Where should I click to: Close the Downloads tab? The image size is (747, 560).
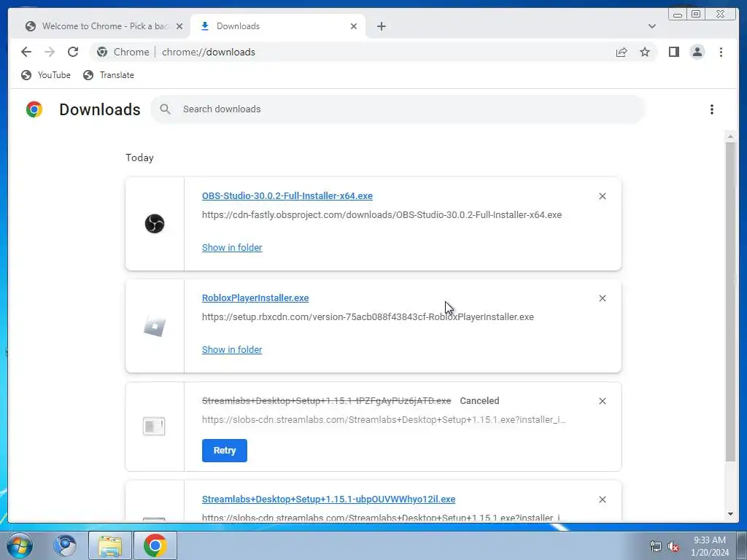[x=354, y=26]
